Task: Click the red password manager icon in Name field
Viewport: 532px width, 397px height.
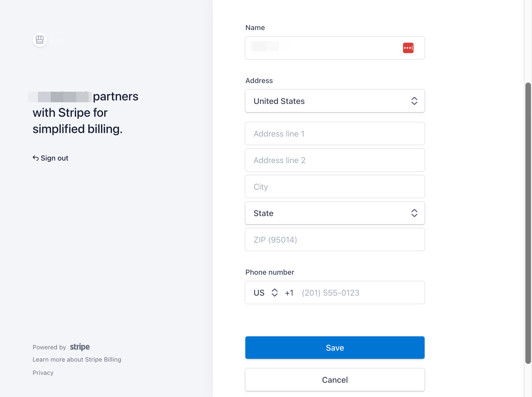Action: point(408,48)
